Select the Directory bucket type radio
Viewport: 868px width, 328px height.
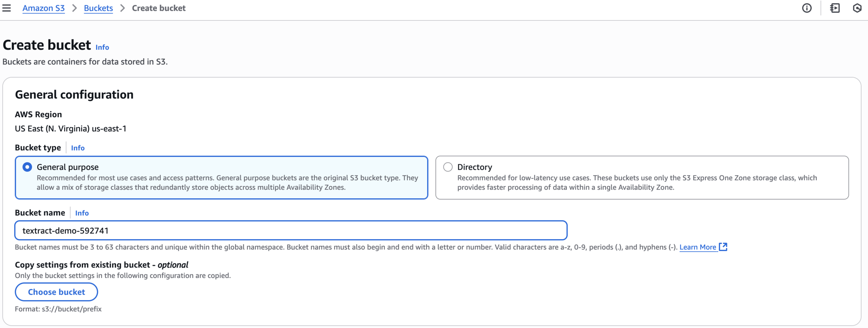pos(448,167)
